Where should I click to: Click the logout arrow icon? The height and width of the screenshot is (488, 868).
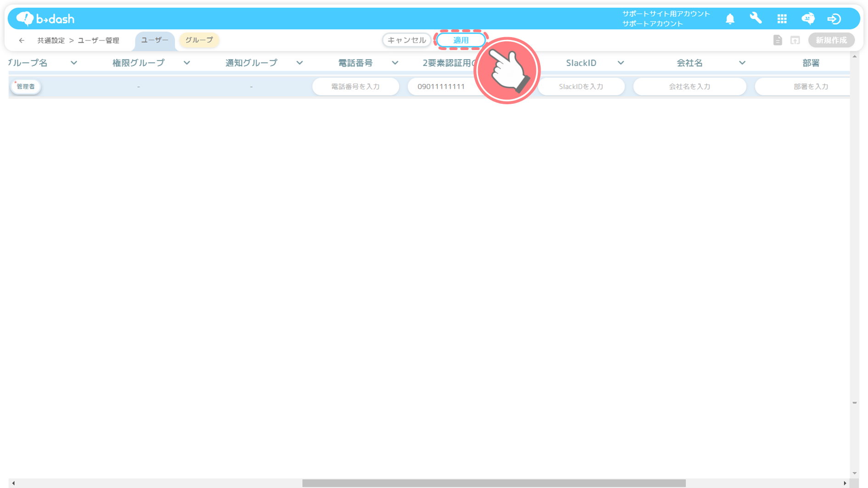click(834, 19)
